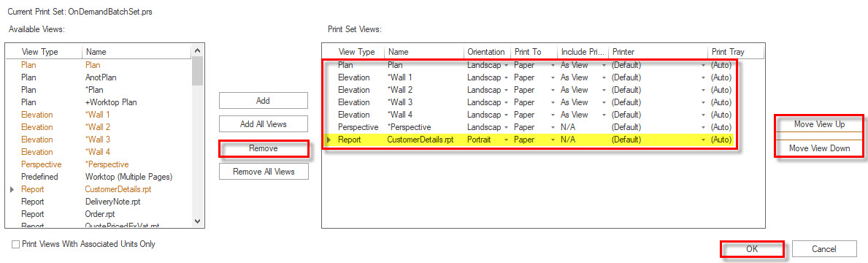This screenshot has width=868, height=263.
Task: Remove the selected print set view
Action: point(263,148)
